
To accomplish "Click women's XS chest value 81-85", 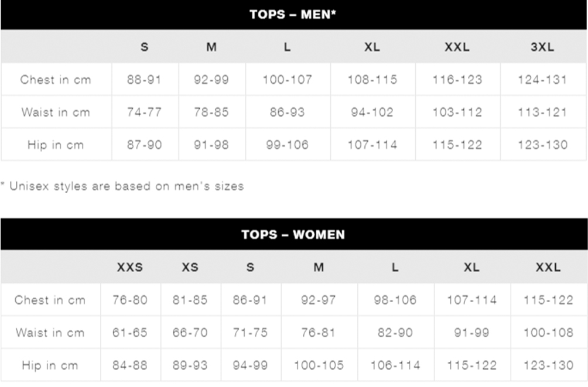I will (x=190, y=300).
